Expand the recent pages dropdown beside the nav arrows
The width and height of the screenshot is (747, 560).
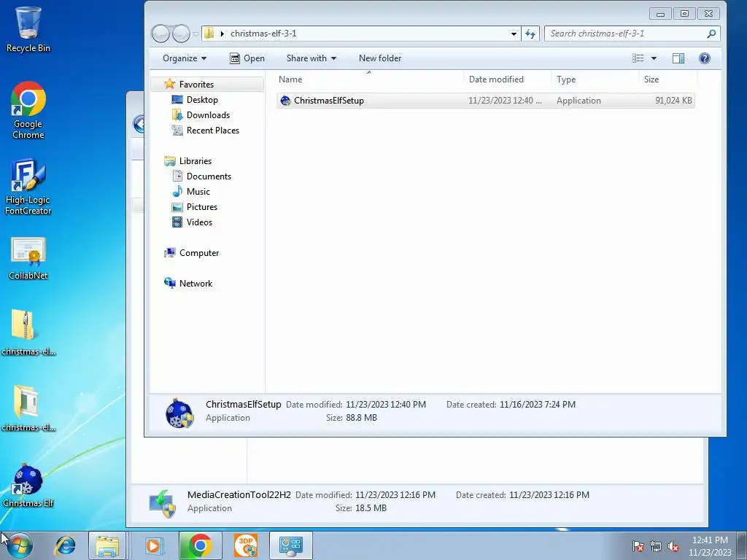[196, 34]
